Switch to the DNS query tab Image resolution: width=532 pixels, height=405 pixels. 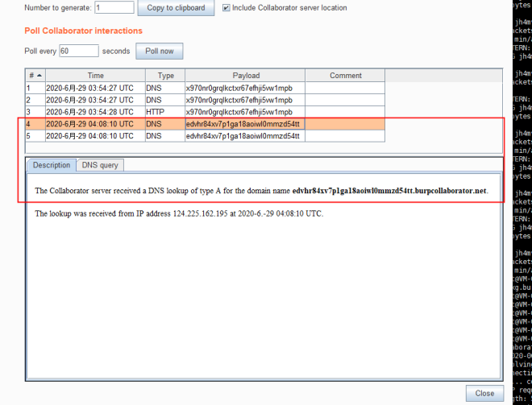pyautogui.click(x=101, y=165)
